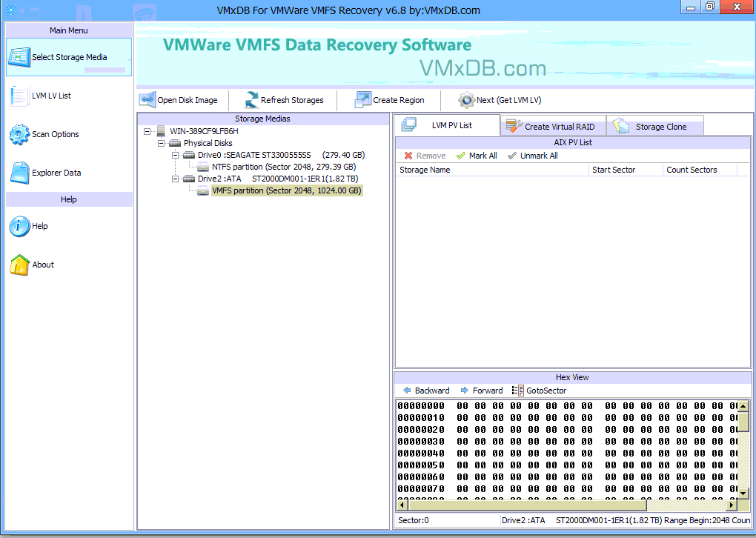Click the Drive0 SEAGATE disk icon

[x=189, y=155]
